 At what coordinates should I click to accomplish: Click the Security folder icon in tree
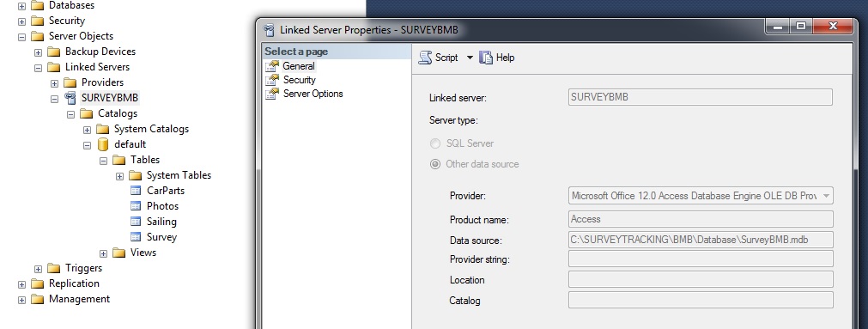point(37,21)
